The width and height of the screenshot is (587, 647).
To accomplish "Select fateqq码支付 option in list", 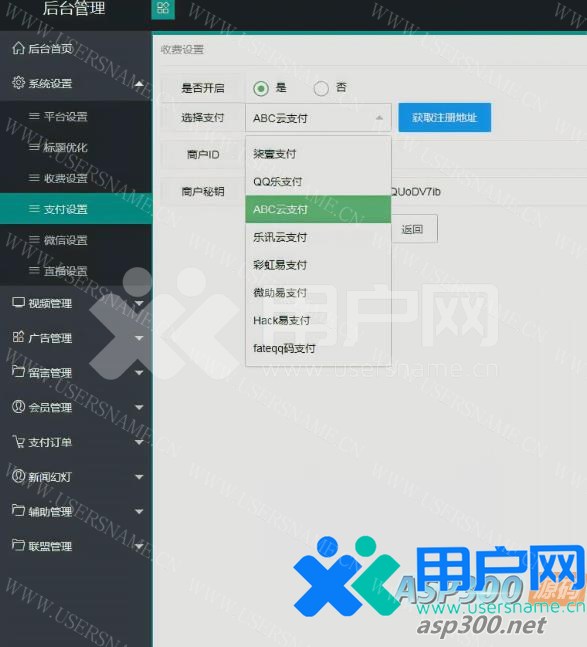I will [318, 349].
